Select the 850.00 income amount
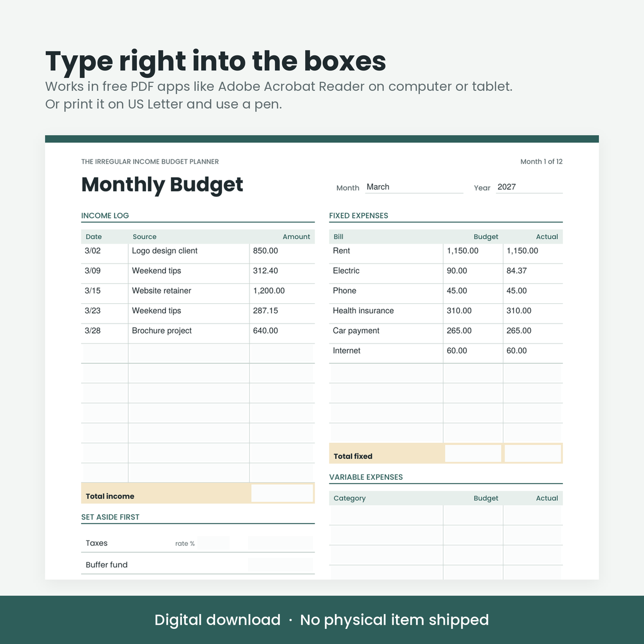This screenshot has height=644, width=644. coord(282,253)
